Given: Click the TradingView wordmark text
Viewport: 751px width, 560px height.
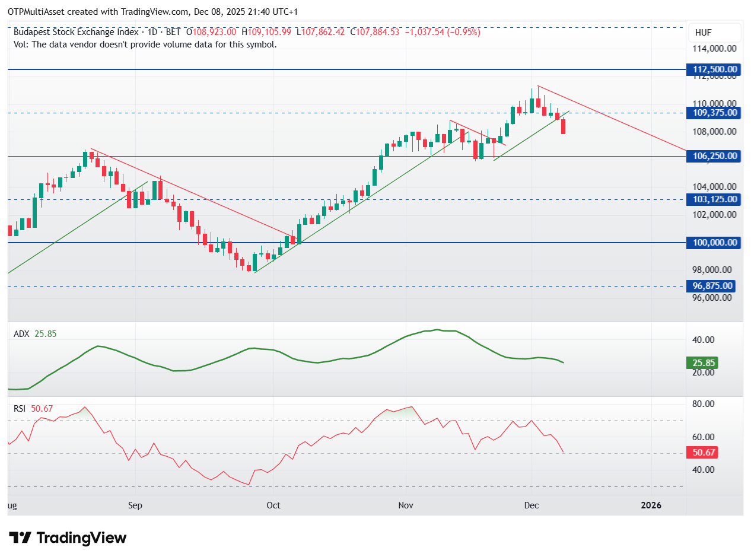Looking at the screenshot, I should [x=81, y=538].
